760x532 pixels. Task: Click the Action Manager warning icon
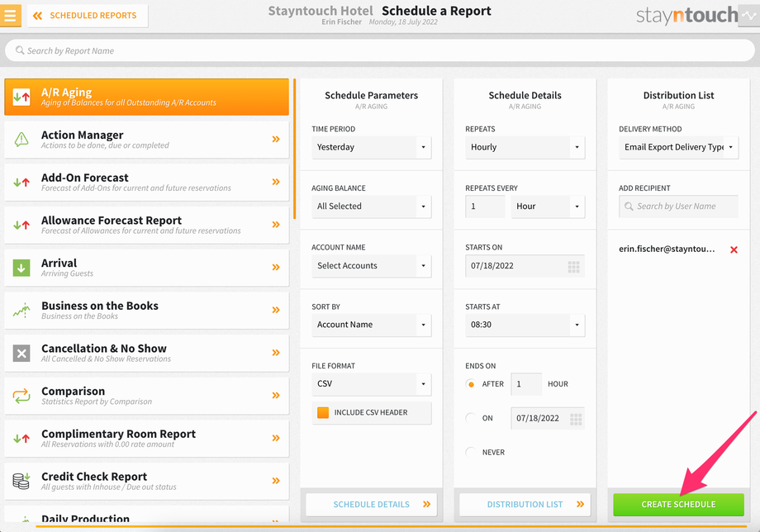(x=21, y=140)
